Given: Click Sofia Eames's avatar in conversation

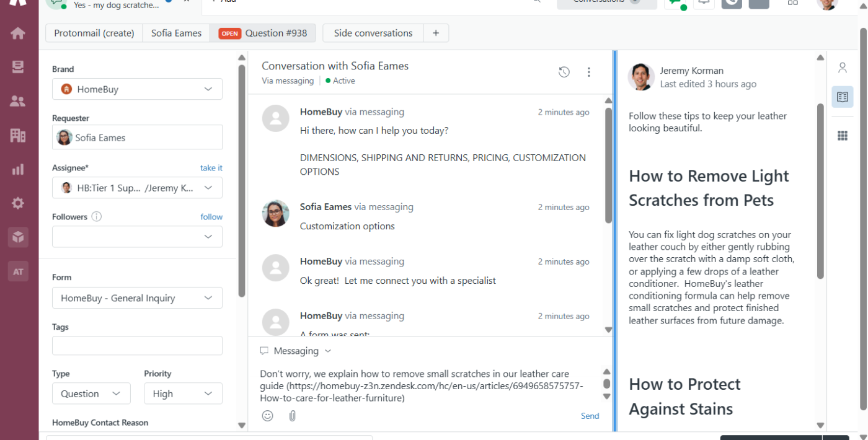Looking at the screenshot, I should pos(276,213).
